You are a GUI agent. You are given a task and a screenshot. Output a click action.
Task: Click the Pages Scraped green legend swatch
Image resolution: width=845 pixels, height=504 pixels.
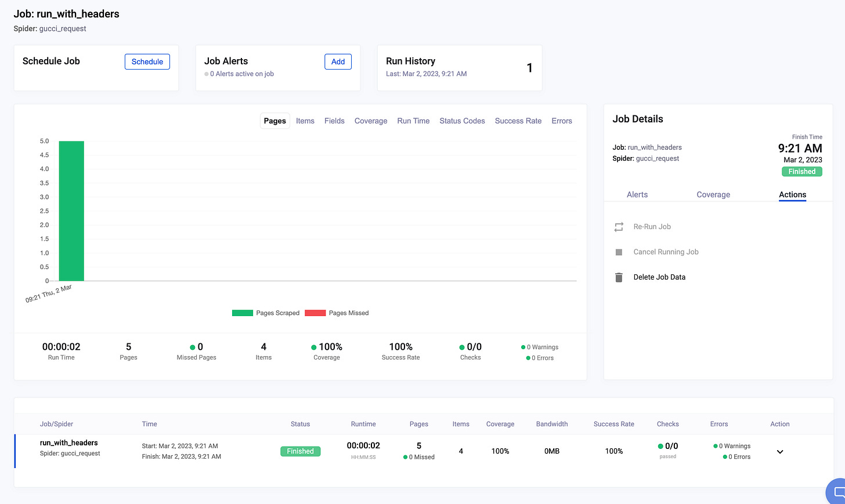point(242,313)
